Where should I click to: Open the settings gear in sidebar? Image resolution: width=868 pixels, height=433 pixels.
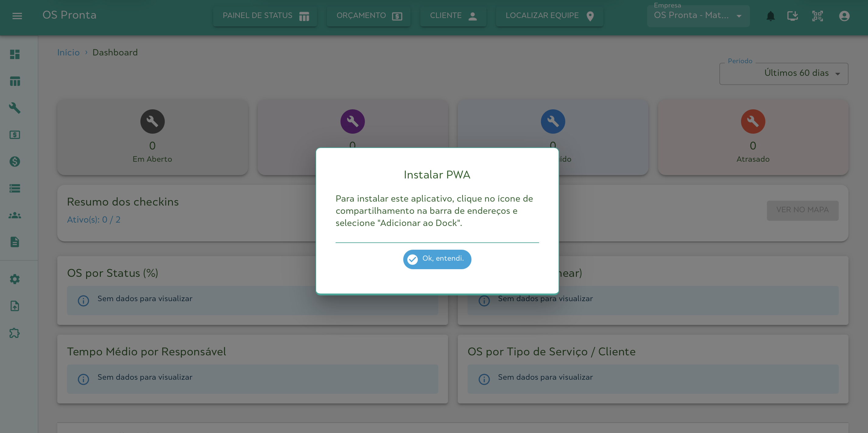pyautogui.click(x=15, y=279)
